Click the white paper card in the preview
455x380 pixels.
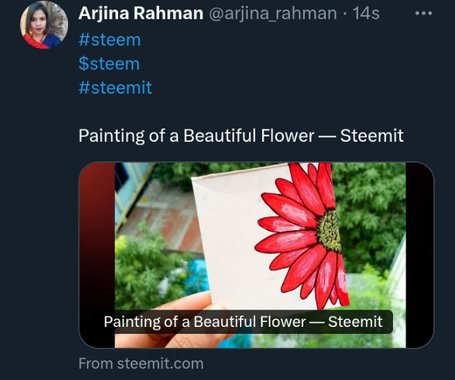pyautogui.click(x=230, y=240)
